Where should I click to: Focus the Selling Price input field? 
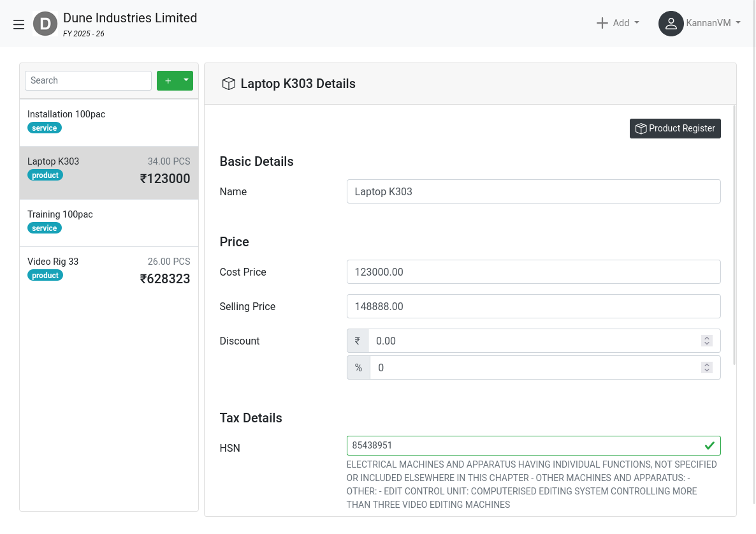[x=533, y=306]
